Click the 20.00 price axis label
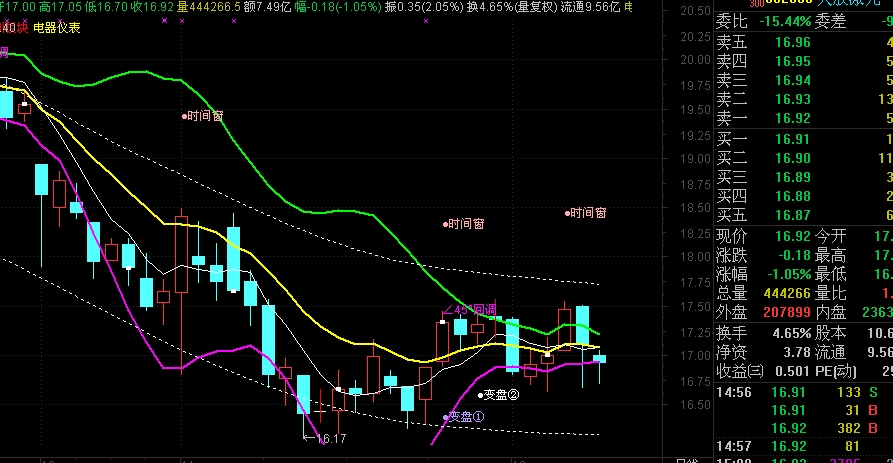Screen dimensions: 893x463 [695, 60]
